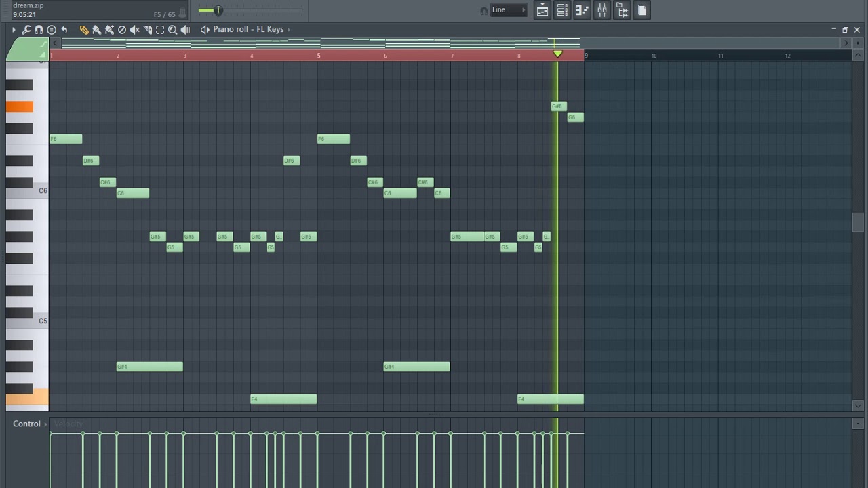Open the plugin picker pages icon
868x488 pixels.
click(x=642, y=10)
